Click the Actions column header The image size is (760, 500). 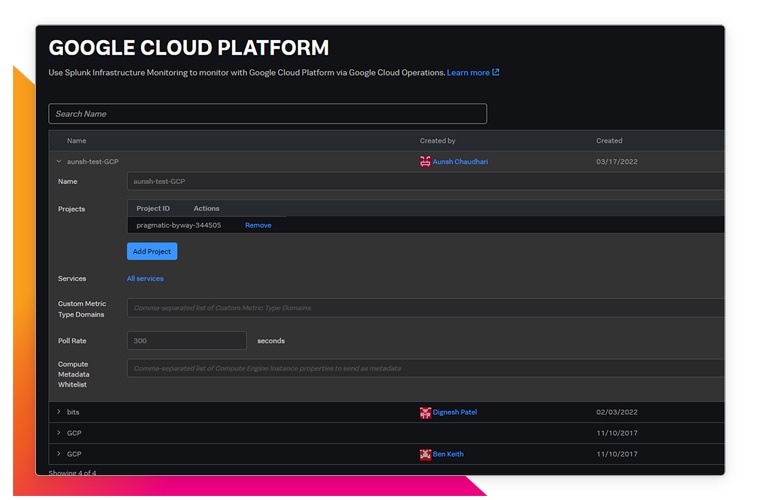[x=206, y=208]
